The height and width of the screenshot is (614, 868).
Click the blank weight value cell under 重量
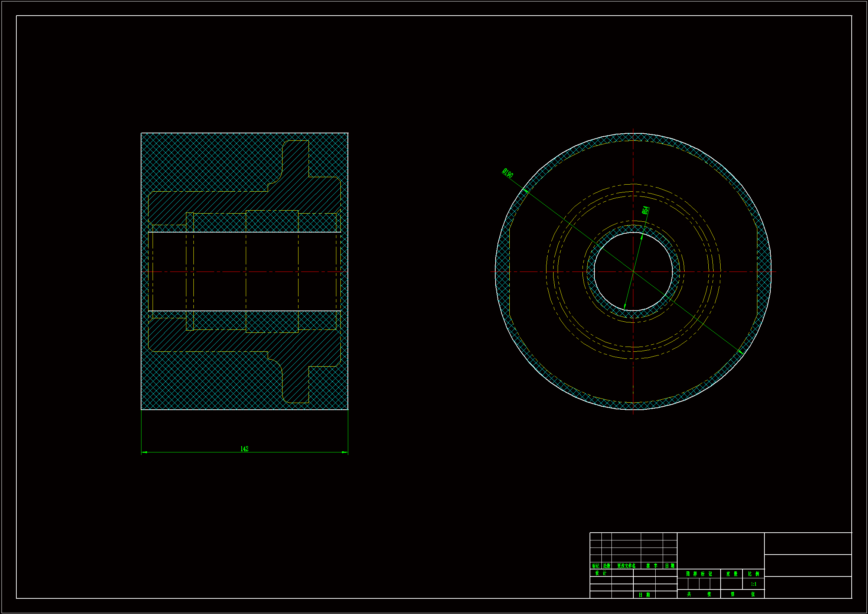pos(731,584)
